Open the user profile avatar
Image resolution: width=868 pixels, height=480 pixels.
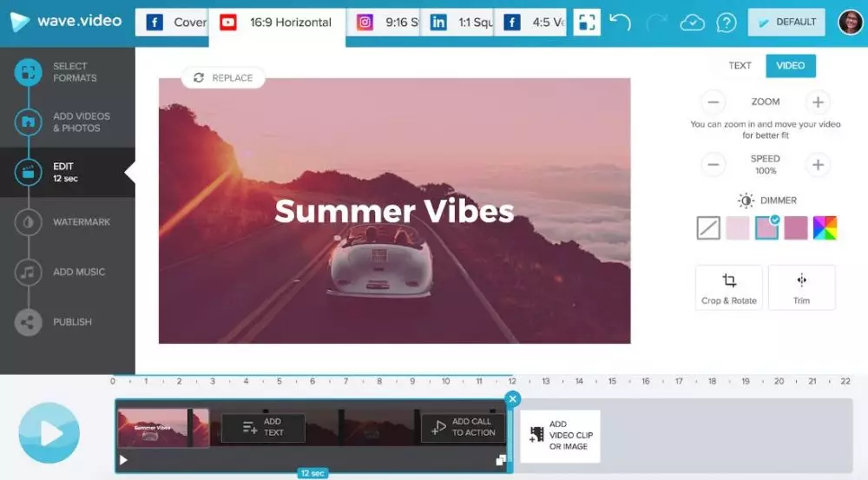click(x=850, y=23)
